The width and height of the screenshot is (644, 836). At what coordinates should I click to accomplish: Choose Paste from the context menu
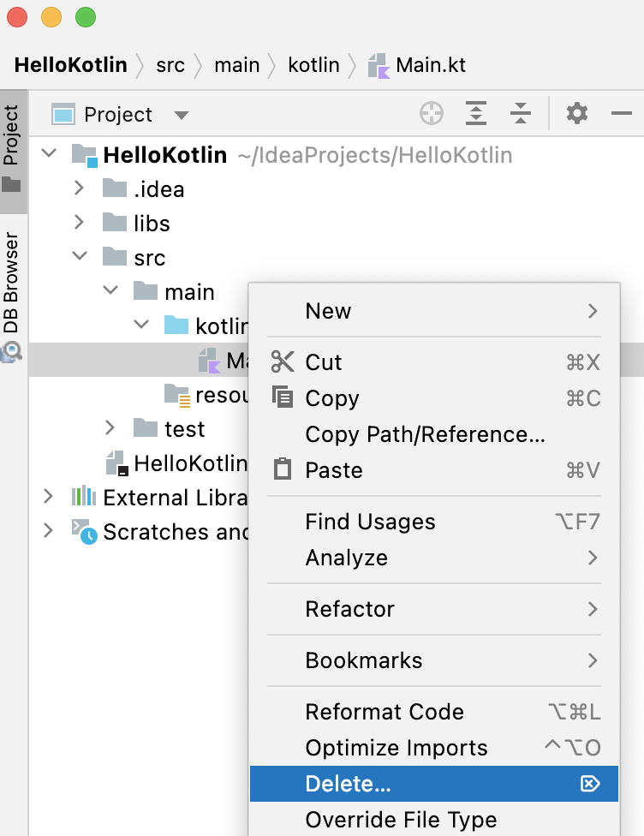(x=434, y=469)
